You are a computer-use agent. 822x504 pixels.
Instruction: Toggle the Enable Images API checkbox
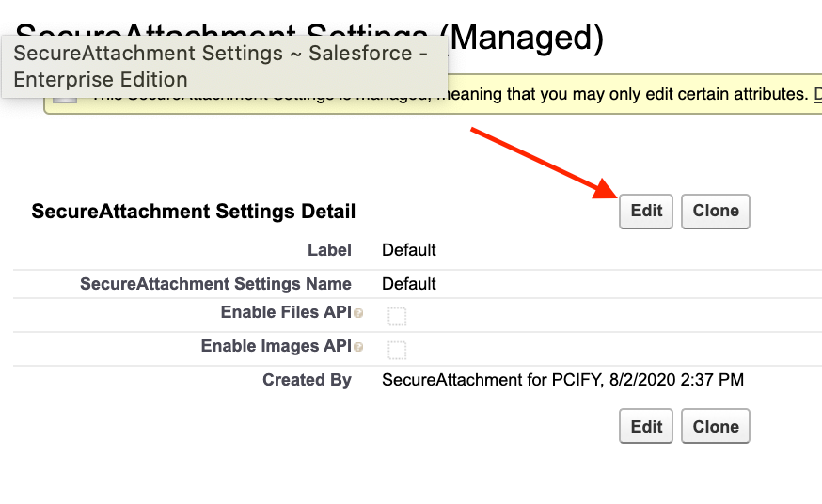point(397,350)
